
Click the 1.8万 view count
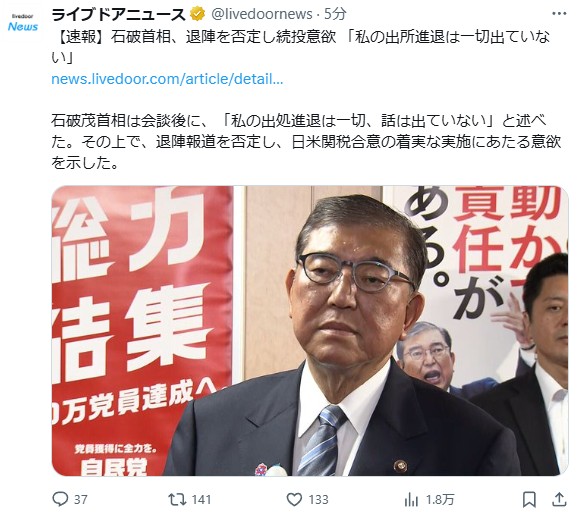(x=440, y=499)
